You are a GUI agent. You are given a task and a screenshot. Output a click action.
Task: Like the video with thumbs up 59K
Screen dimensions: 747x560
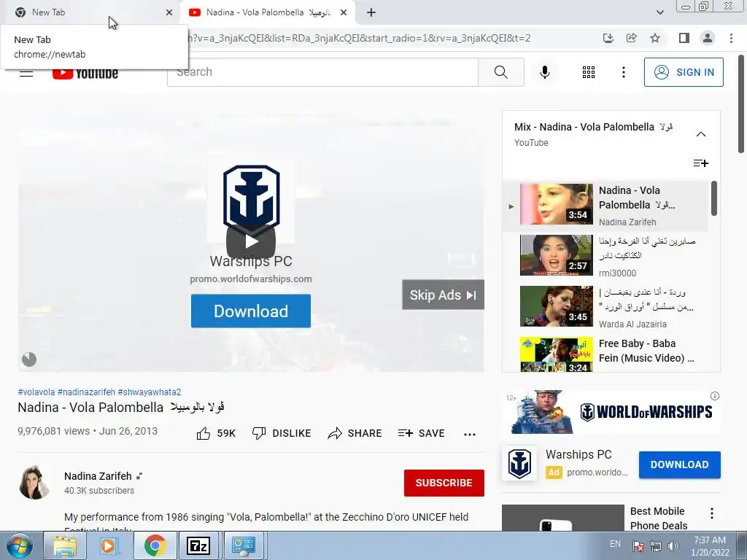pyautogui.click(x=216, y=433)
